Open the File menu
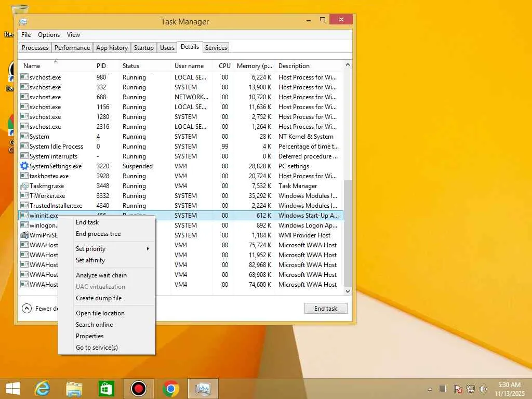The width and height of the screenshot is (532, 399). (x=26, y=35)
